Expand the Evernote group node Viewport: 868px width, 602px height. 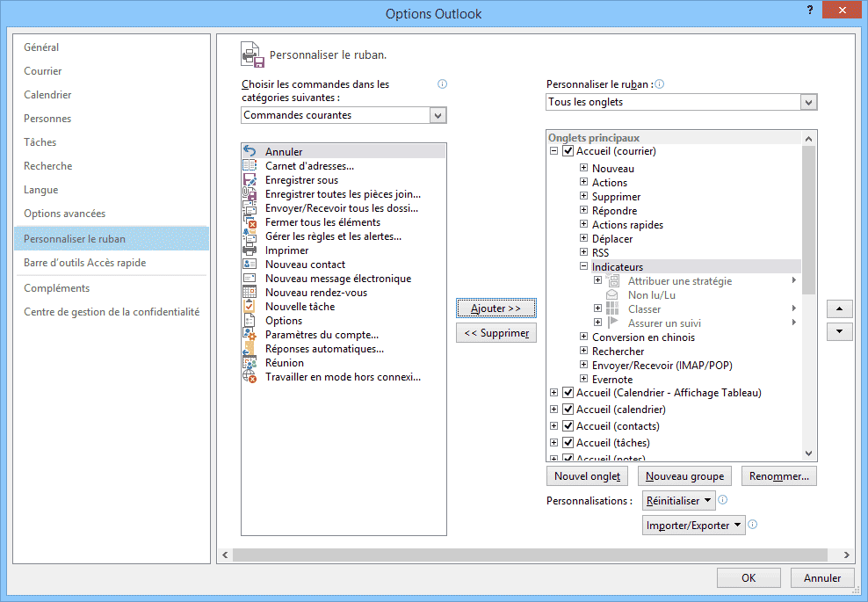(583, 378)
